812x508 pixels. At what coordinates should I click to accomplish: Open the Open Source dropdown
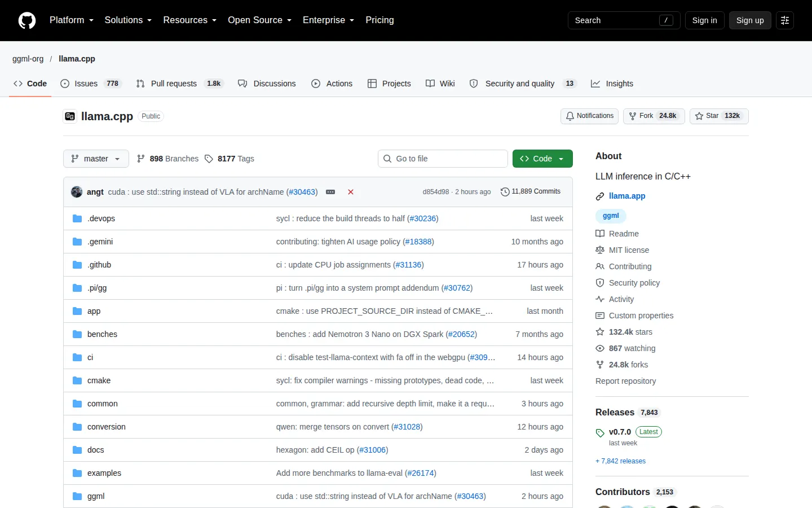pyautogui.click(x=260, y=20)
